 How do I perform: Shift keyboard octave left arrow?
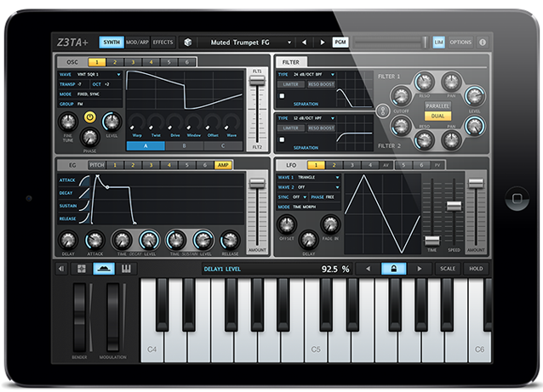368,269
